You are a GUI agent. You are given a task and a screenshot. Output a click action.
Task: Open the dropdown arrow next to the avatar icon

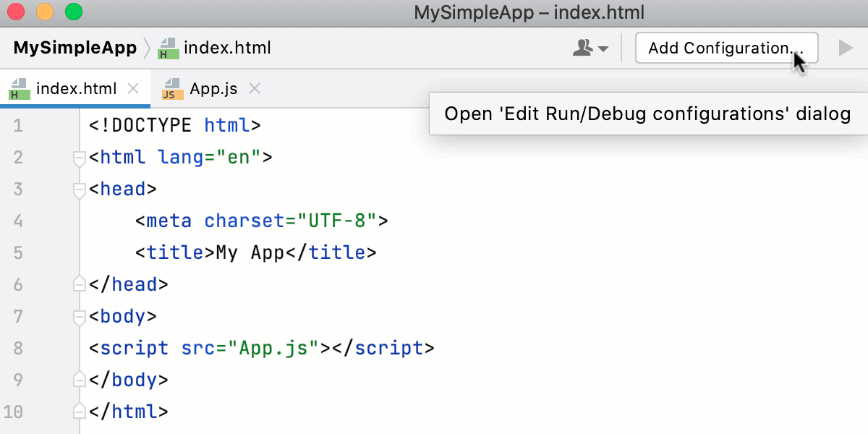pyautogui.click(x=602, y=48)
